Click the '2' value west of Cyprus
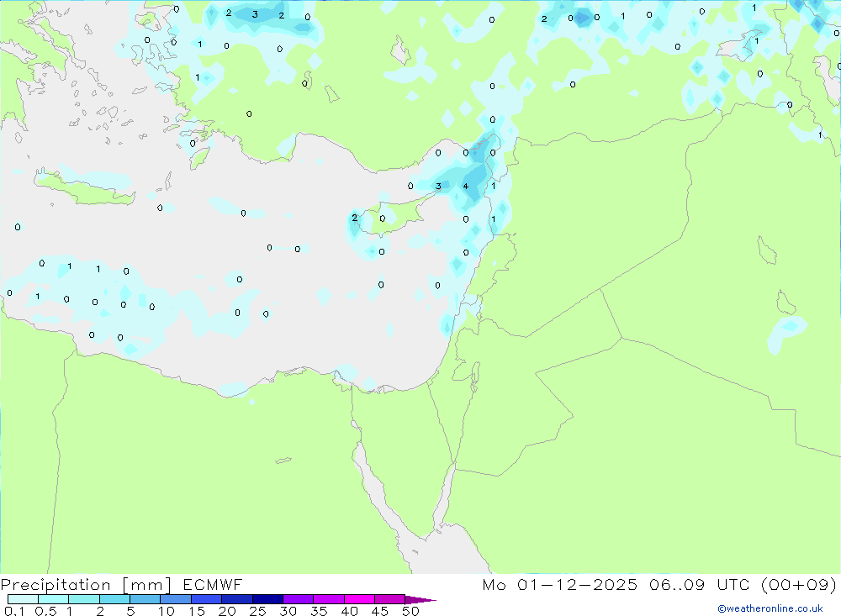This screenshot has height=616, width=841. (x=355, y=218)
